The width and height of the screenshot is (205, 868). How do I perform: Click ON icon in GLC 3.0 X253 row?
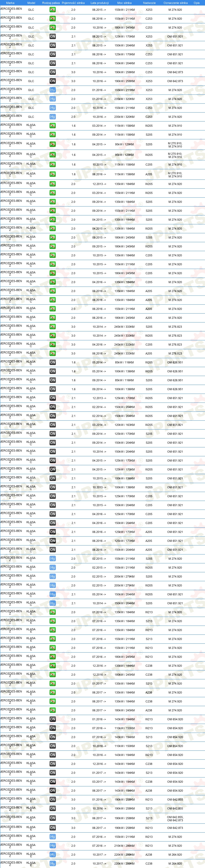coord(52,81)
